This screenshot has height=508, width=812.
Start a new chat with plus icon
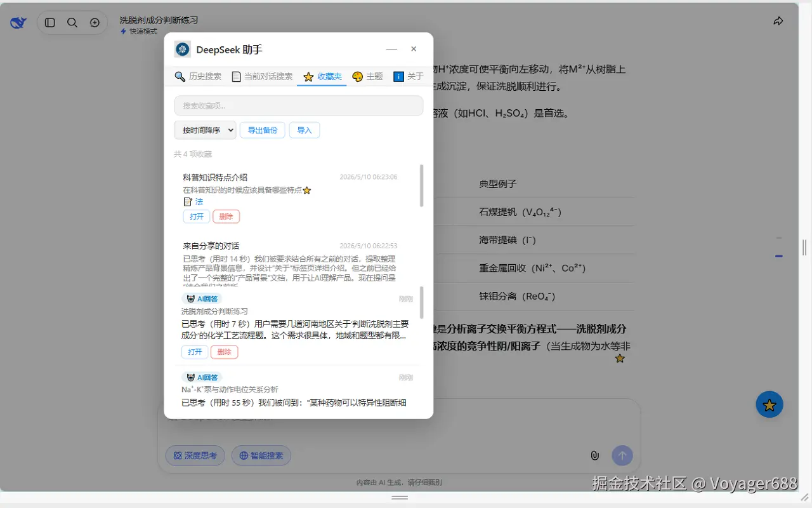point(95,22)
